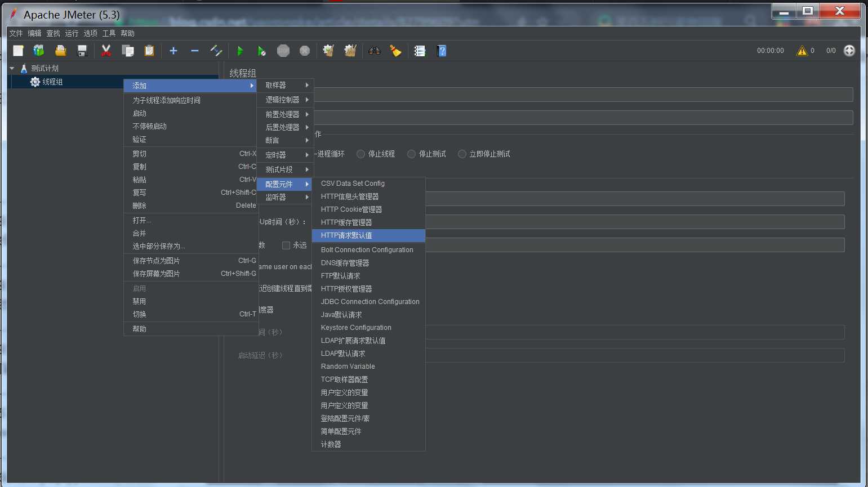Viewport: 868px width, 487px height.
Task: Select the 停止线程 radio button
Action: (x=361, y=154)
